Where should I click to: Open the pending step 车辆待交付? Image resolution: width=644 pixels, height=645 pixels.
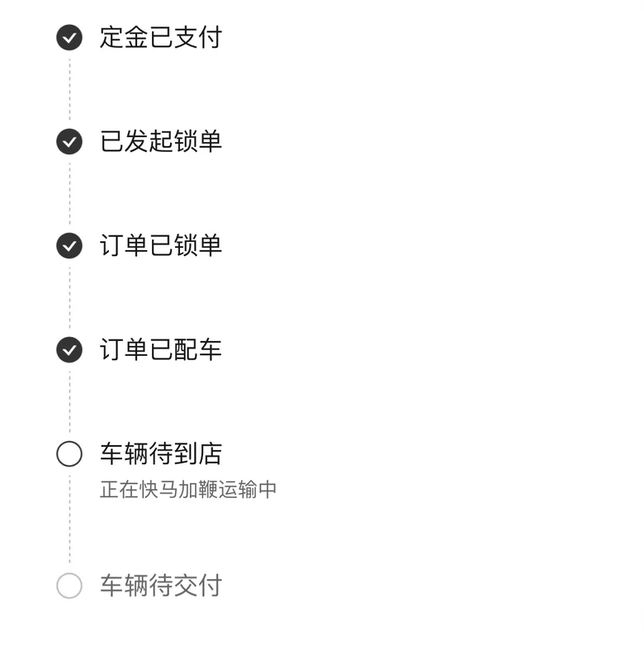pos(161,586)
